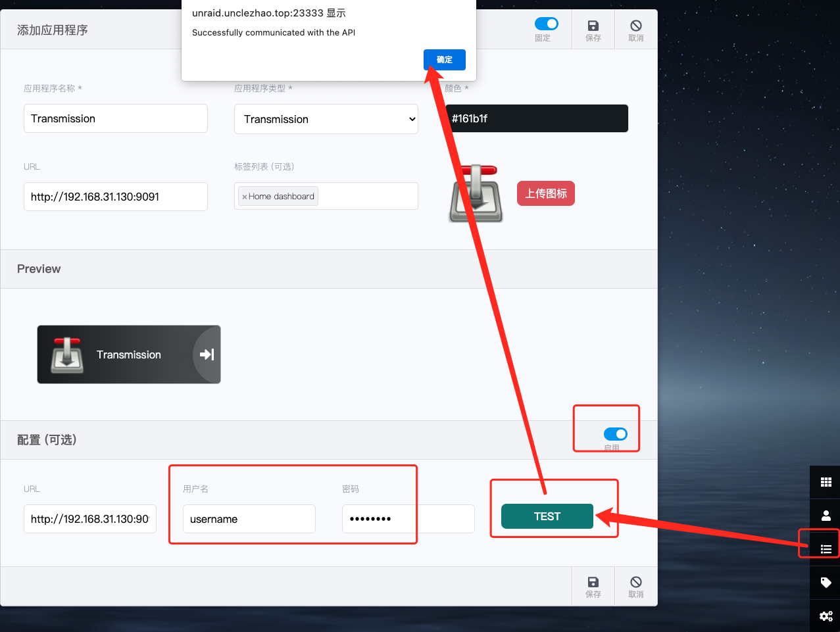This screenshot has width=840, height=632.
Task: Click the top URL input field
Action: pyautogui.click(x=116, y=197)
